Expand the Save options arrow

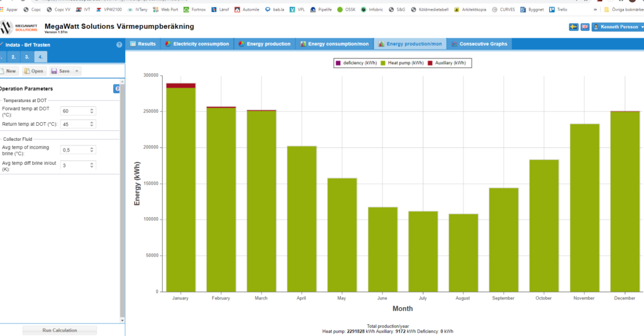77,71
